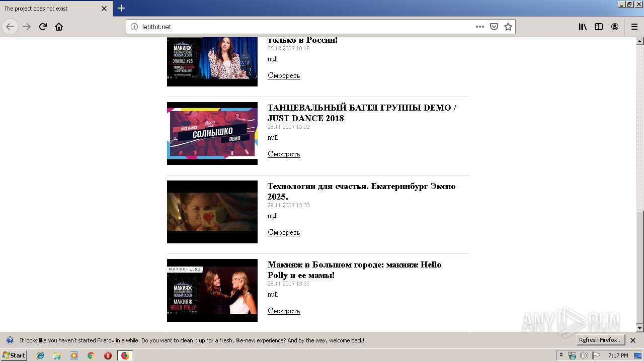Show hidden system tray icons
Viewport: 644px width, 362px height.
coord(561,355)
